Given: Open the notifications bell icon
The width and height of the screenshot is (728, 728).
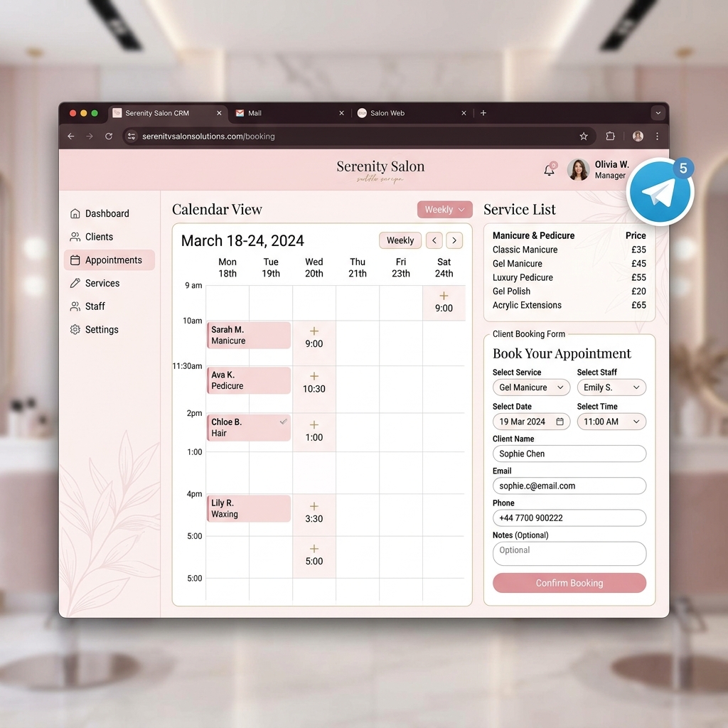Looking at the screenshot, I should (550, 170).
